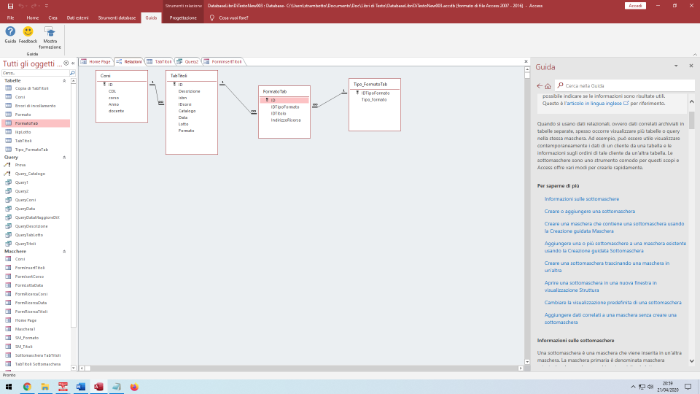Switch to the Home Page document tab
This screenshot has width=700, height=394.
[96, 62]
